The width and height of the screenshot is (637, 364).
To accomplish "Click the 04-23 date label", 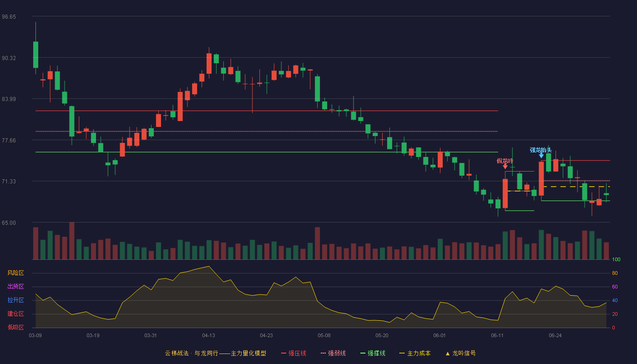I will [267, 335].
